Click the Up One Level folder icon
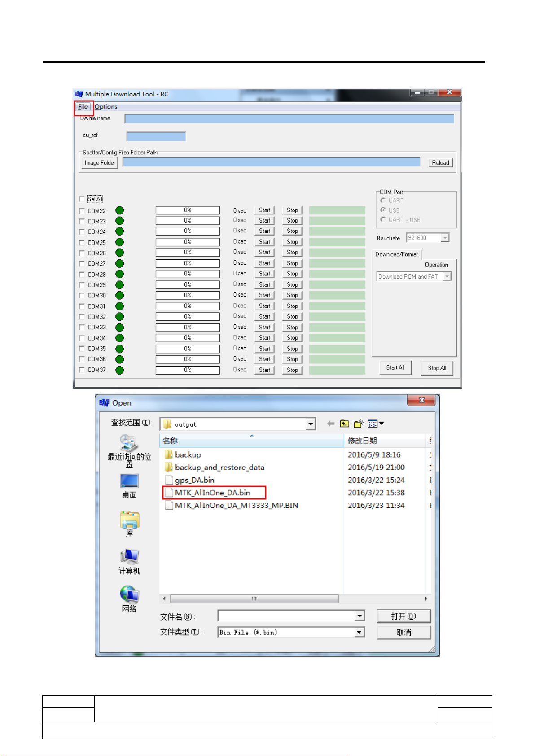 (344, 424)
